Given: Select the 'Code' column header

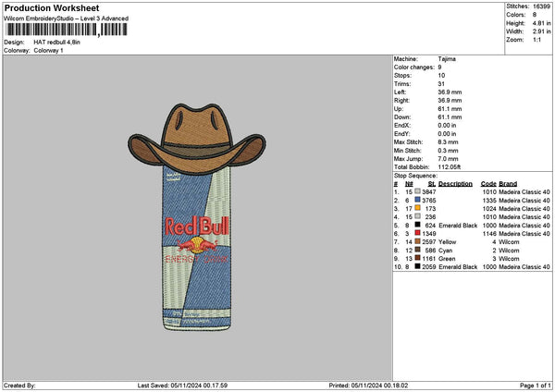Looking at the screenshot, I should pos(488,184).
